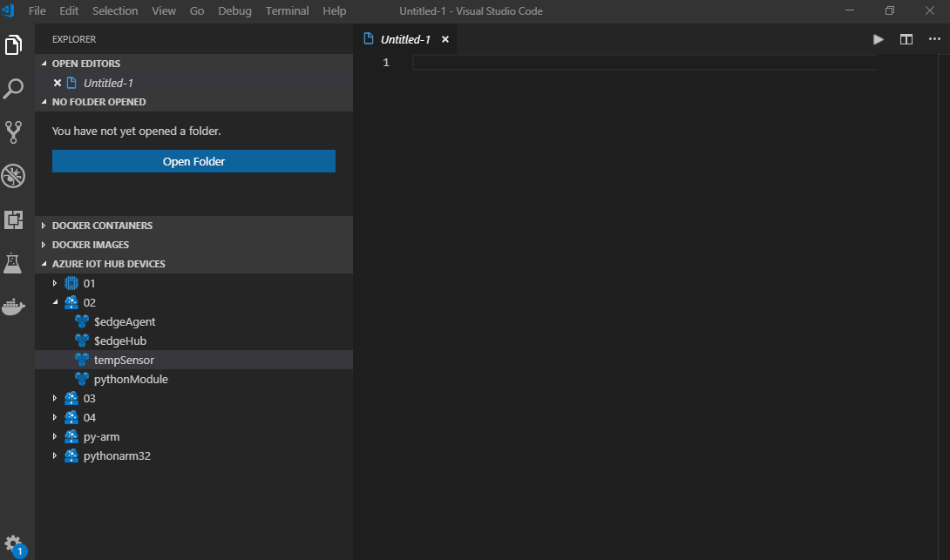Image resolution: width=950 pixels, height=560 pixels.
Task: Open the Extensions view icon
Action: click(x=13, y=219)
